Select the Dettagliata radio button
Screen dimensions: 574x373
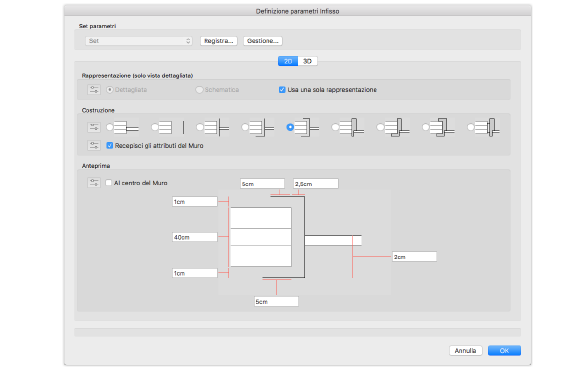[x=109, y=90]
